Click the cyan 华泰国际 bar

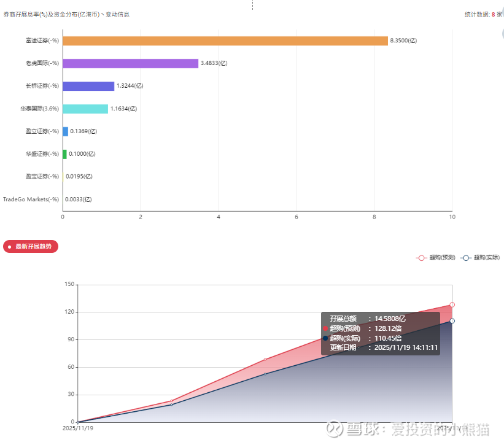click(85, 109)
